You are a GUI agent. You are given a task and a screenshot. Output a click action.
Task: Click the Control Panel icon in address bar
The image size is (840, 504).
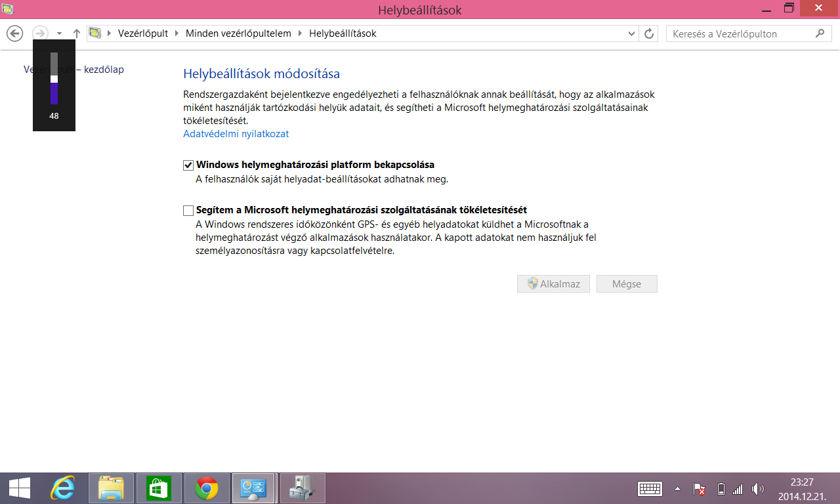click(95, 33)
